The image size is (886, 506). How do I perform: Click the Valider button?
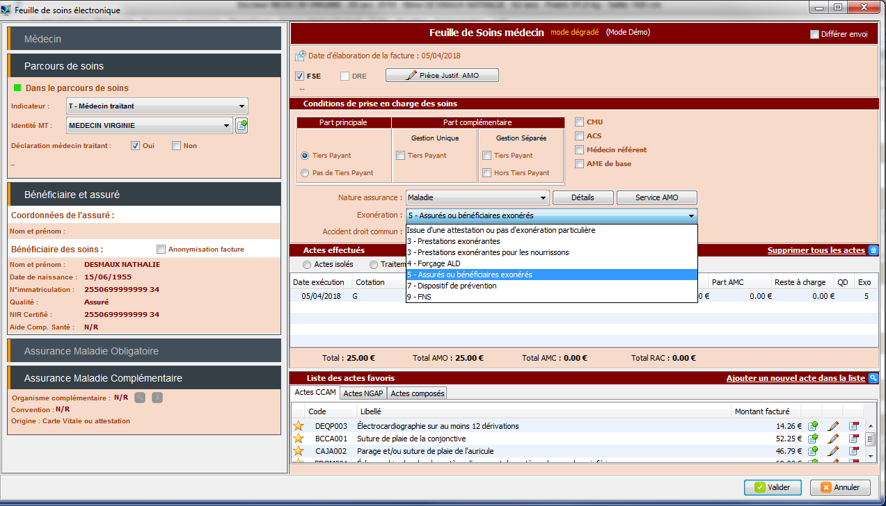click(772, 488)
